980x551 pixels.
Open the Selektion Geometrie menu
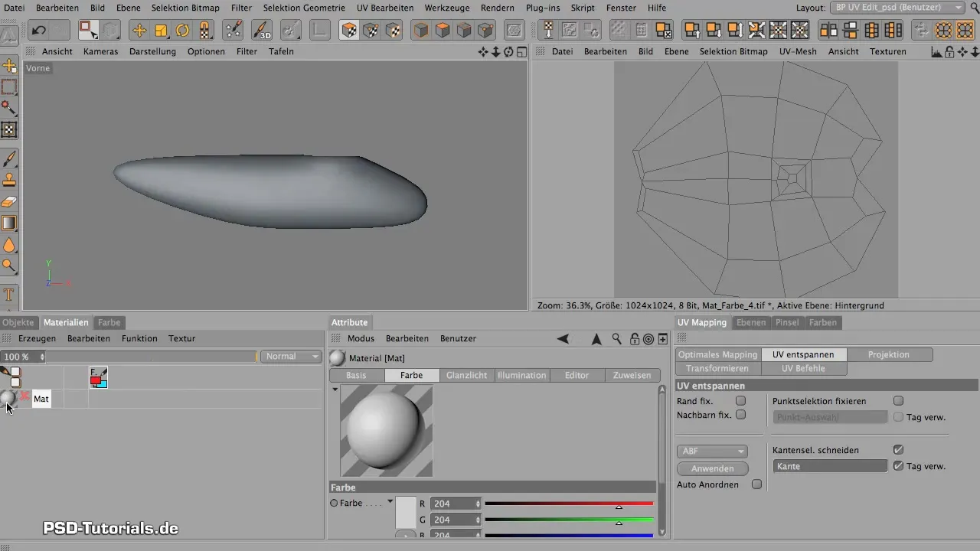pyautogui.click(x=304, y=8)
